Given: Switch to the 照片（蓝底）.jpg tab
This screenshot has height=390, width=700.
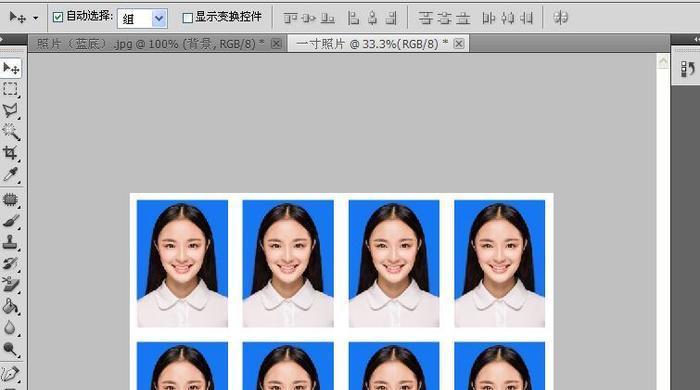Looking at the screenshot, I should tap(151, 44).
